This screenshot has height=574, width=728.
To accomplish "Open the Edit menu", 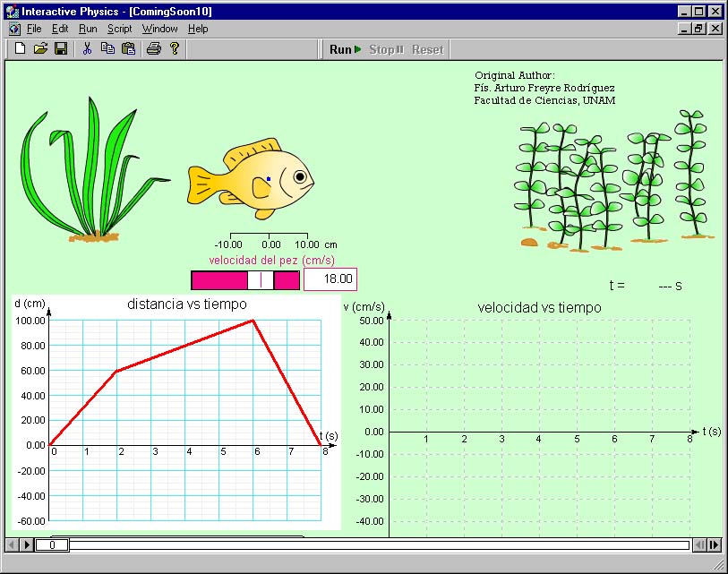I will 60,29.
